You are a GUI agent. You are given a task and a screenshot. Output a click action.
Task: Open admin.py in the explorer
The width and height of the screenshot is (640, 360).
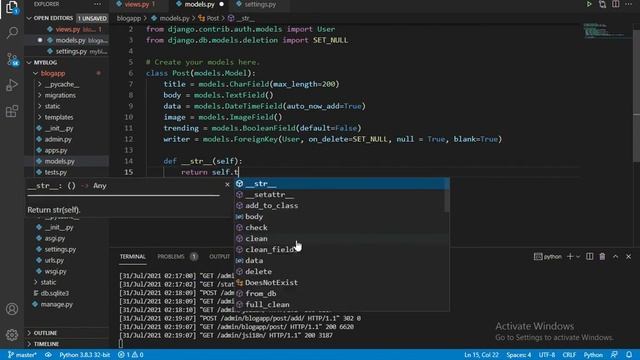tap(58, 139)
